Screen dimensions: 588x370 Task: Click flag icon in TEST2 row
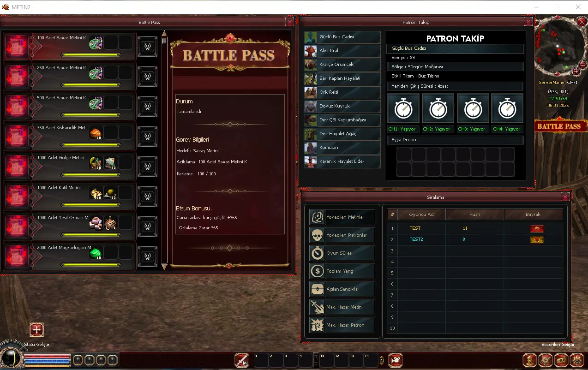pos(537,239)
